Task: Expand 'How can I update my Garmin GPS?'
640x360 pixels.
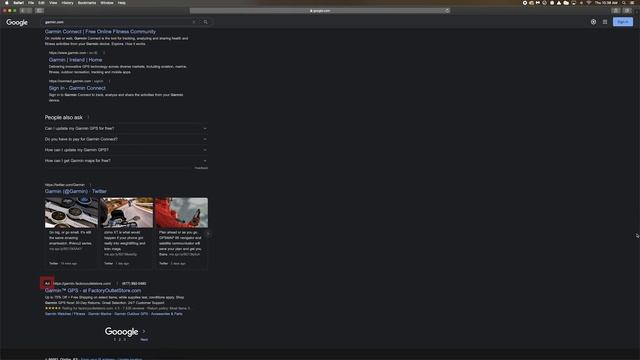Action: (x=126, y=150)
